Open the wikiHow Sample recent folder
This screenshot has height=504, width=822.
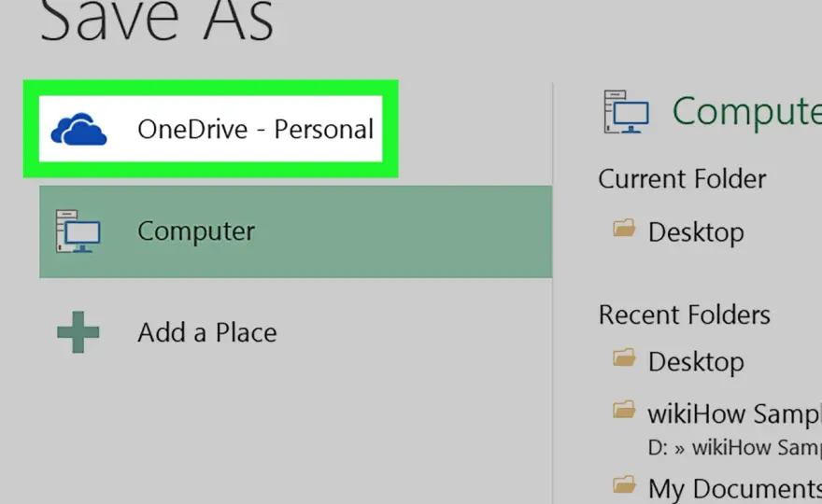[x=735, y=413]
